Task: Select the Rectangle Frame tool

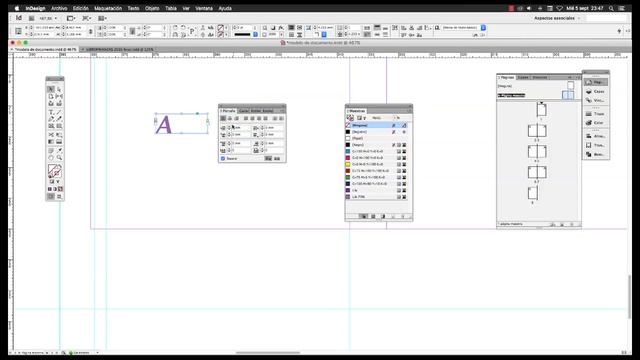Action: click(51, 126)
